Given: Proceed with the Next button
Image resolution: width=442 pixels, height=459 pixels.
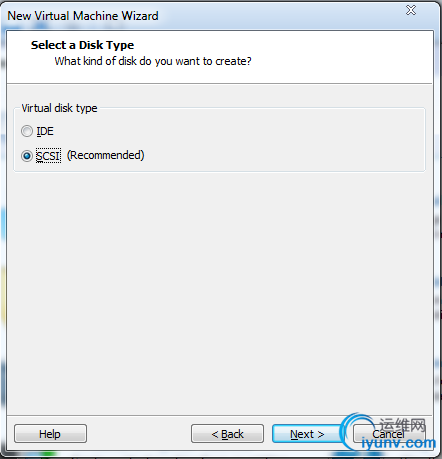Looking at the screenshot, I should click(307, 434).
